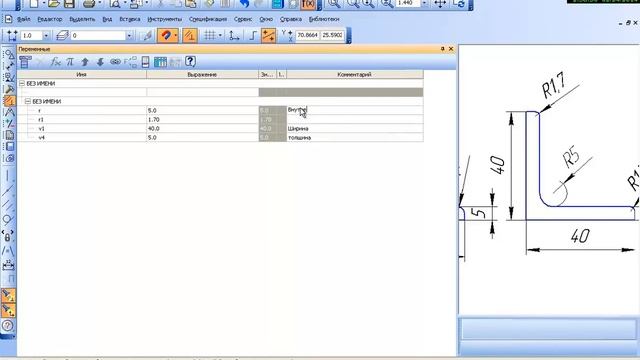Click the Комментарий column header
Viewport: 640px width, 360px height.
(x=355, y=75)
